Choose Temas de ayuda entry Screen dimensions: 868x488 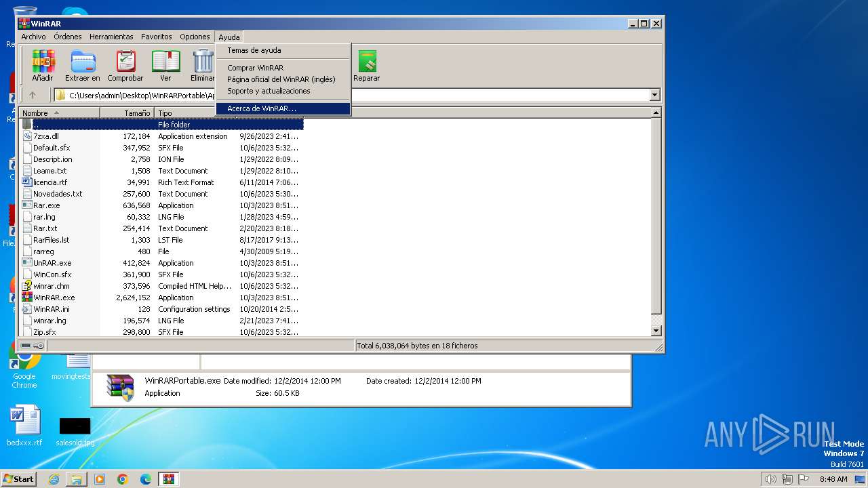click(283, 50)
